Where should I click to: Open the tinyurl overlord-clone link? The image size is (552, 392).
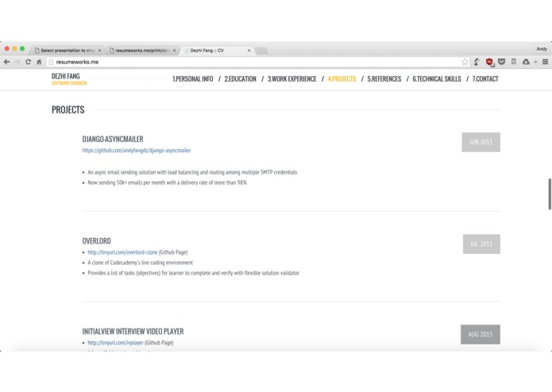[122, 252]
